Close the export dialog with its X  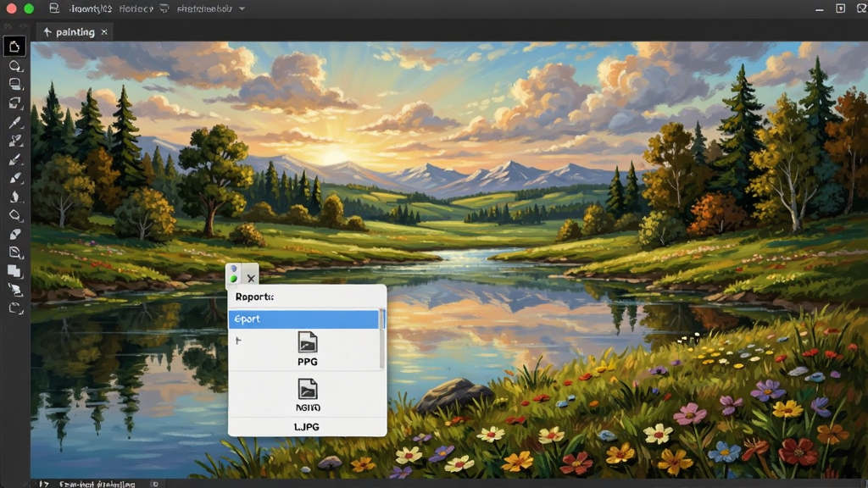pyautogui.click(x=251, y=278)
